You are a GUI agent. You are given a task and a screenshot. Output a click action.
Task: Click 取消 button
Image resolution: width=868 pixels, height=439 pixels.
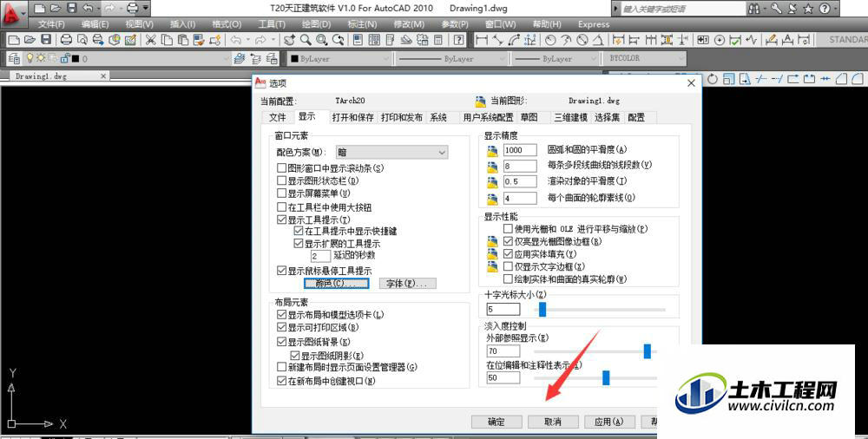[x=552, y=422]
